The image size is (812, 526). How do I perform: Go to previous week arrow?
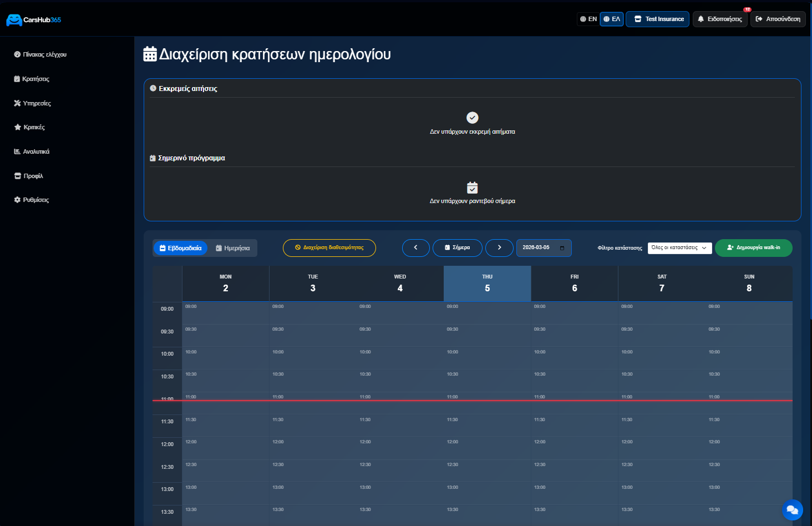coord(415,247)
